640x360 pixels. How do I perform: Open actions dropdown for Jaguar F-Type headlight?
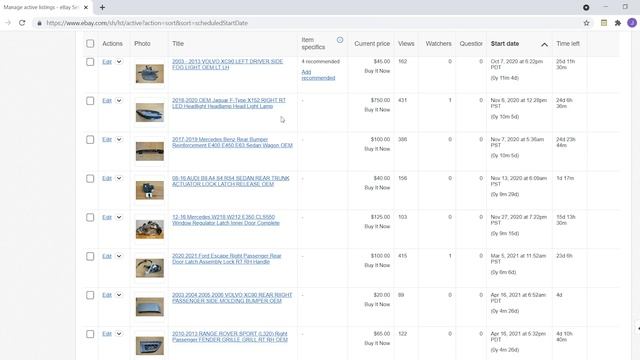click(x=119, y=100)
